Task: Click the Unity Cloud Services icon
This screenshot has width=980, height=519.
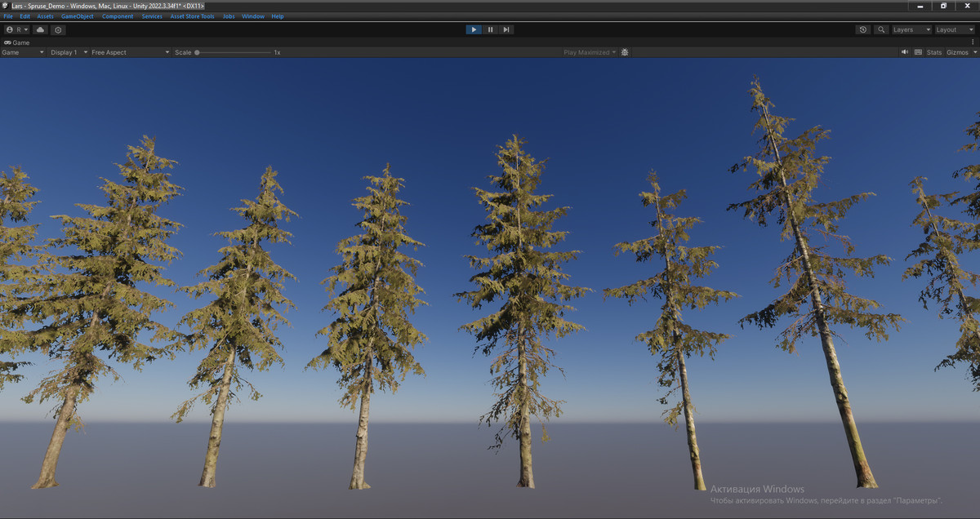Action: pyautogui.click(x=40, y=30)
